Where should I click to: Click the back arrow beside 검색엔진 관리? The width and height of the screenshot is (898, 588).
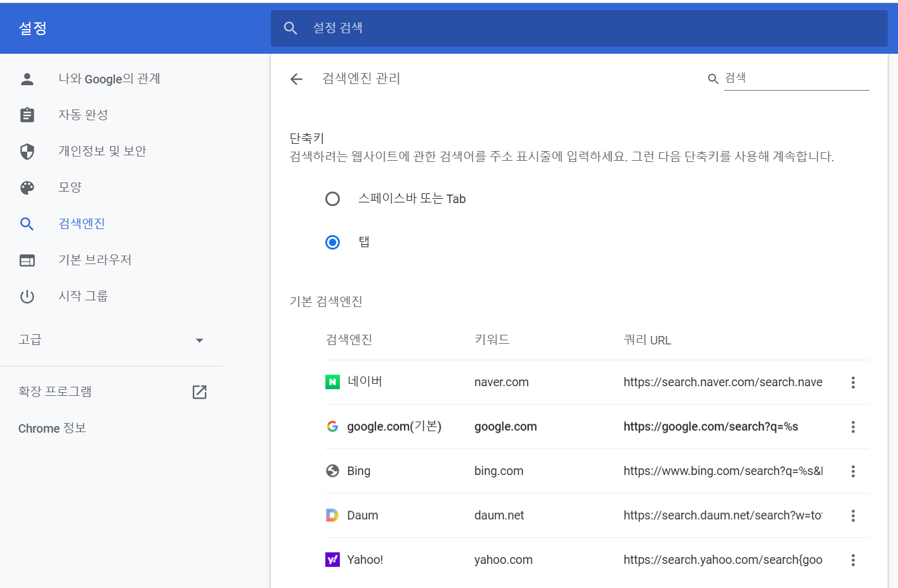[296, 79]
